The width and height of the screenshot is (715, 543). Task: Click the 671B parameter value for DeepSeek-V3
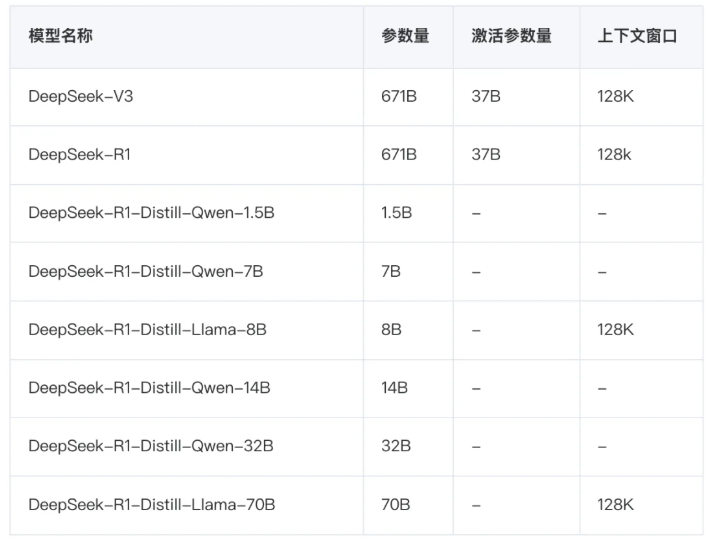399,97
